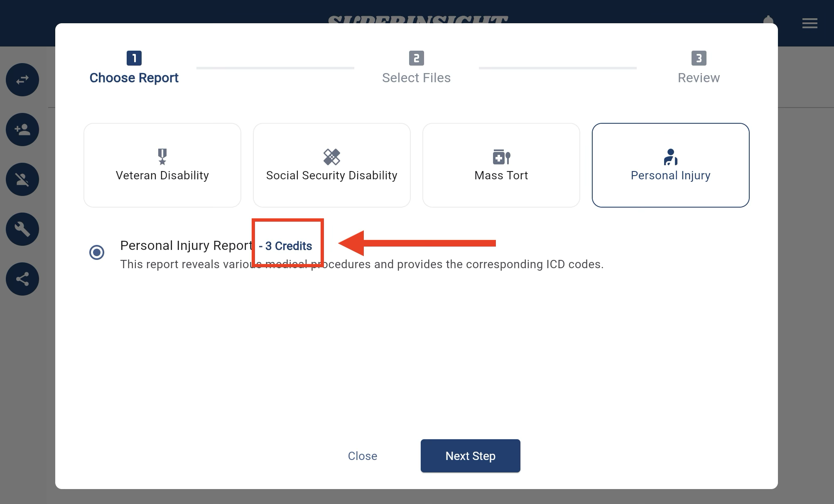Expand the Choose Report step indicator

click(x=133, y=67)
